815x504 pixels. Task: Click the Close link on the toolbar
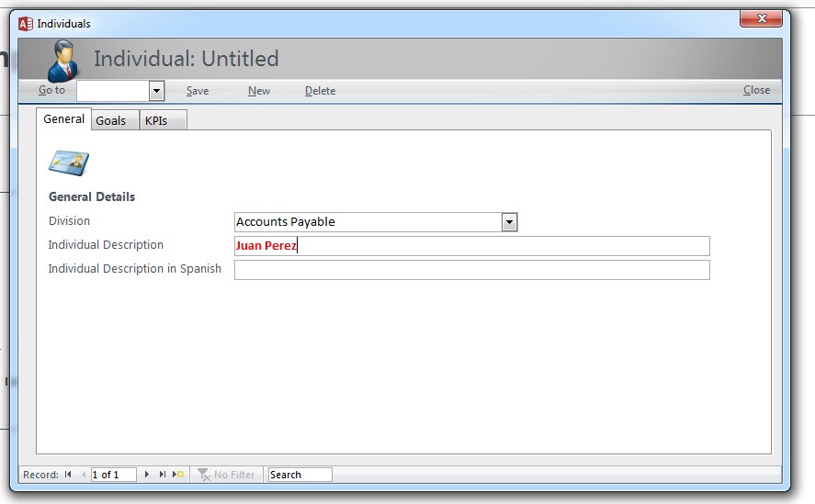click(757, 90)
